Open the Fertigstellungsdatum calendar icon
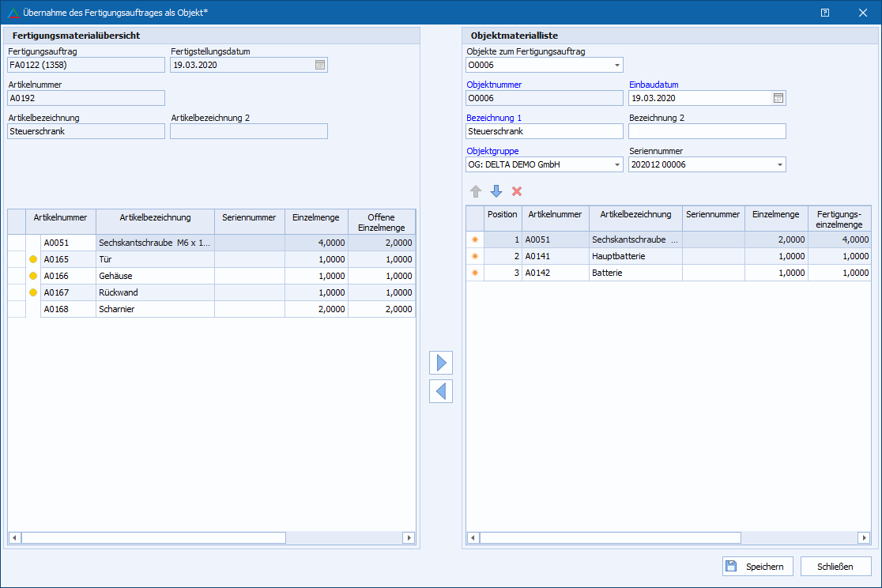882x588 pixels. pyautogui.click(x=320, y=65)
